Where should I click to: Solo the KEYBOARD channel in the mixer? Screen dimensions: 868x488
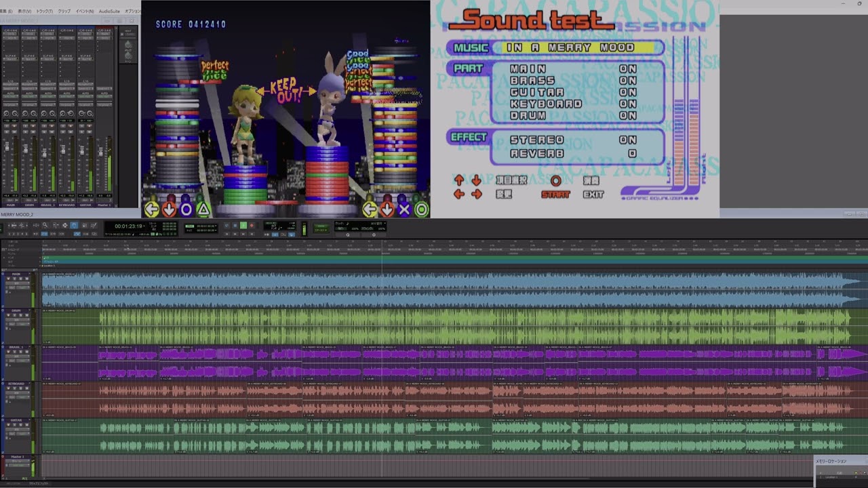click(x=63, y=131)
